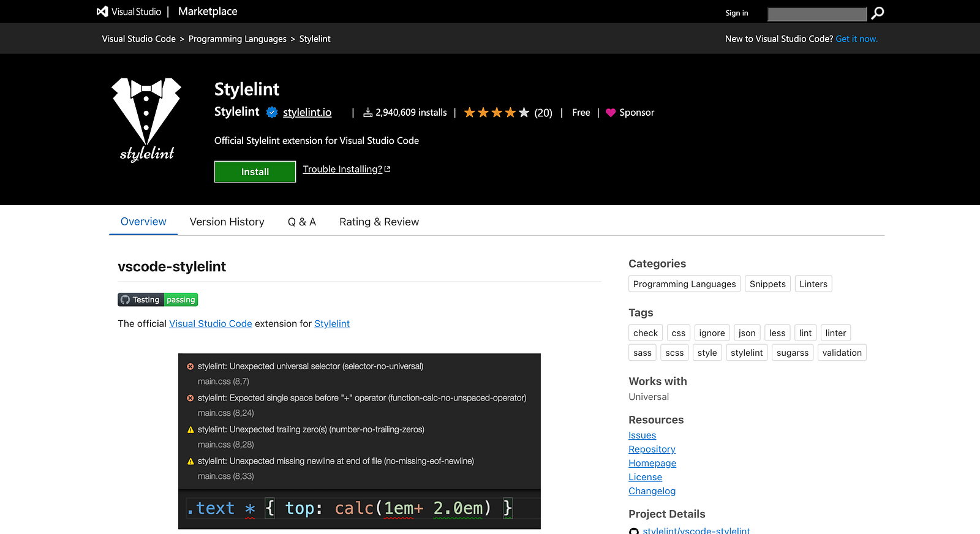Click the css tag

point(679,333)
